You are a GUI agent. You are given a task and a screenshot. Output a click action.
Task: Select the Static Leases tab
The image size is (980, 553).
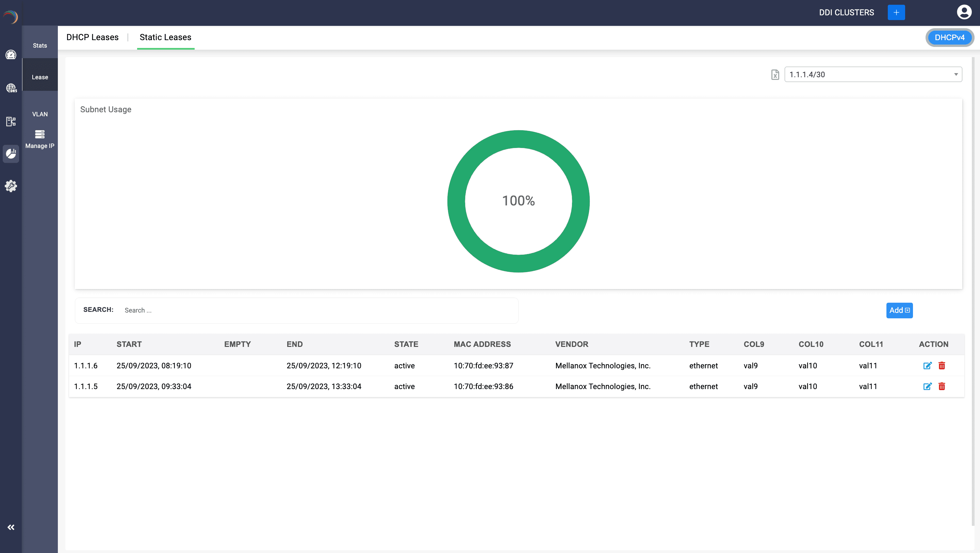[165, 37]
